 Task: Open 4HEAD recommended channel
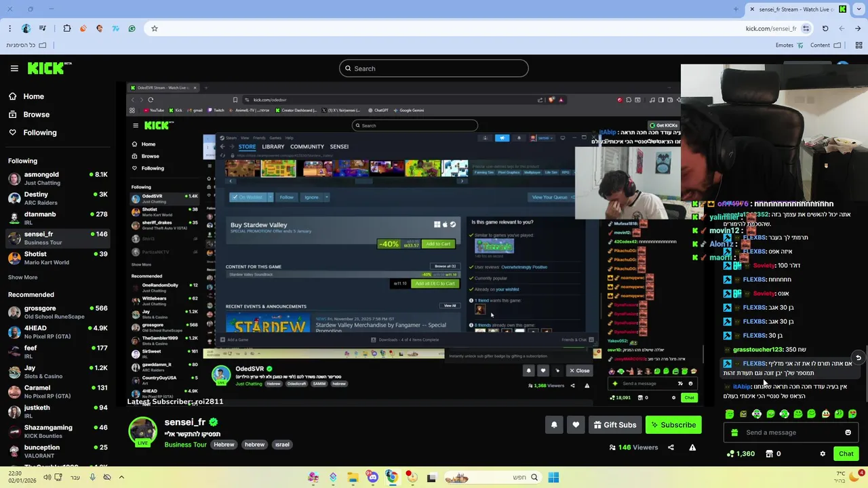tap(58, 332)
